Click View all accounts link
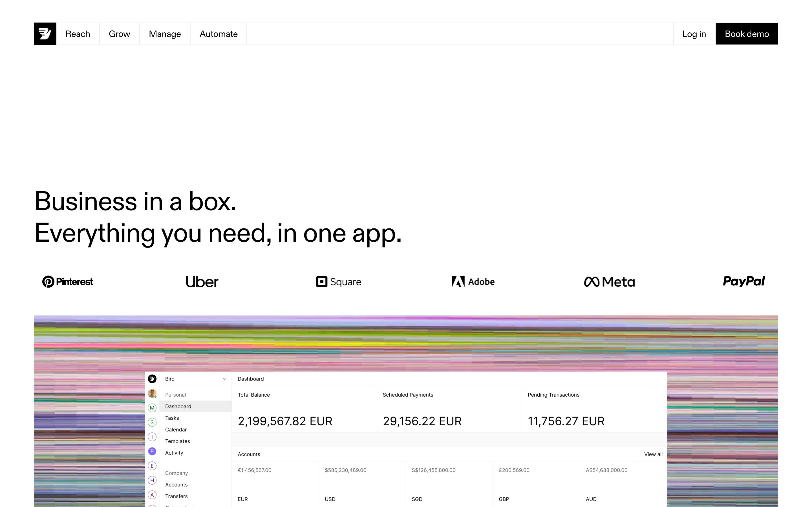 [x=653, y=454]
